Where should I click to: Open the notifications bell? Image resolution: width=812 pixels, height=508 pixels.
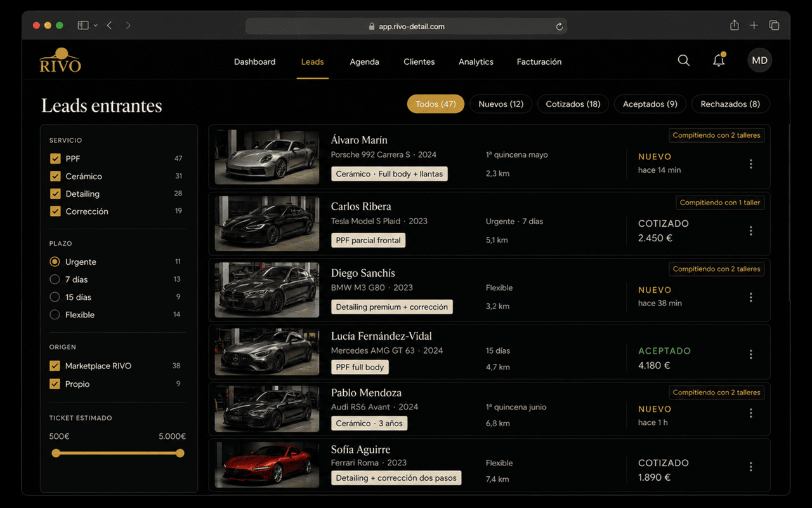(719, 60)
